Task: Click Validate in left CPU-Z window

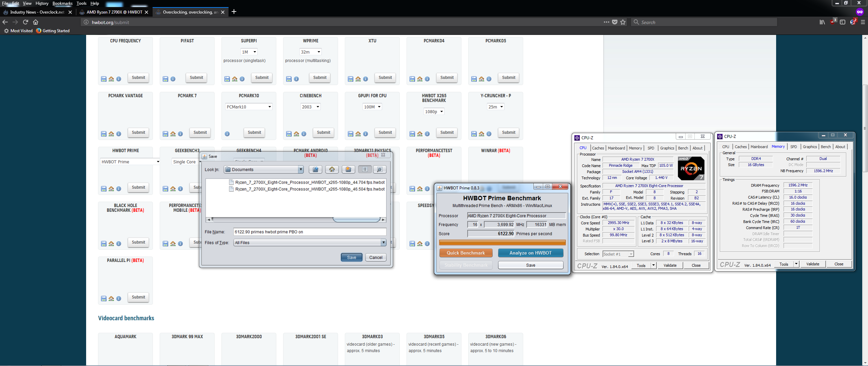Action: (x=670, y=265)
